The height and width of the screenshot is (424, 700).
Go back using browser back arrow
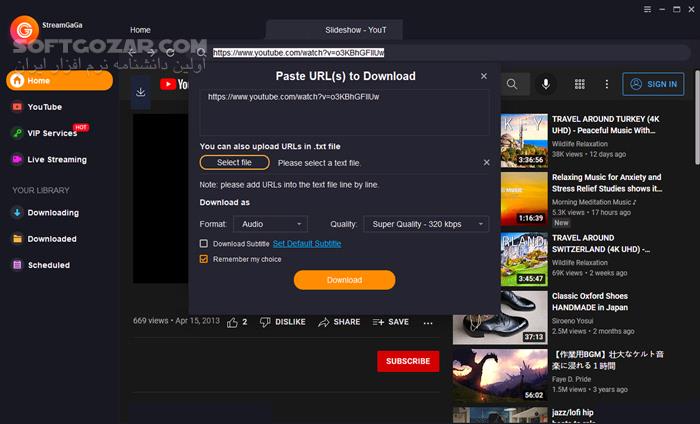point(132,53)
